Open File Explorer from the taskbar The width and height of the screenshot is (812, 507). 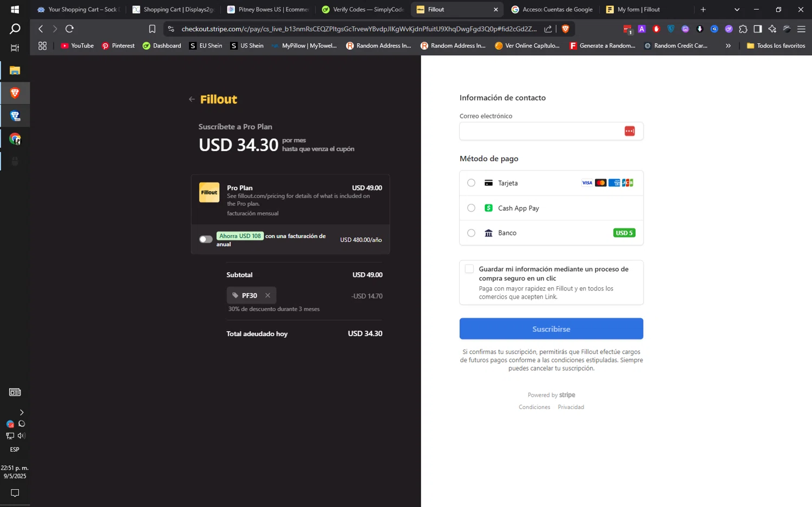point(15,70)
